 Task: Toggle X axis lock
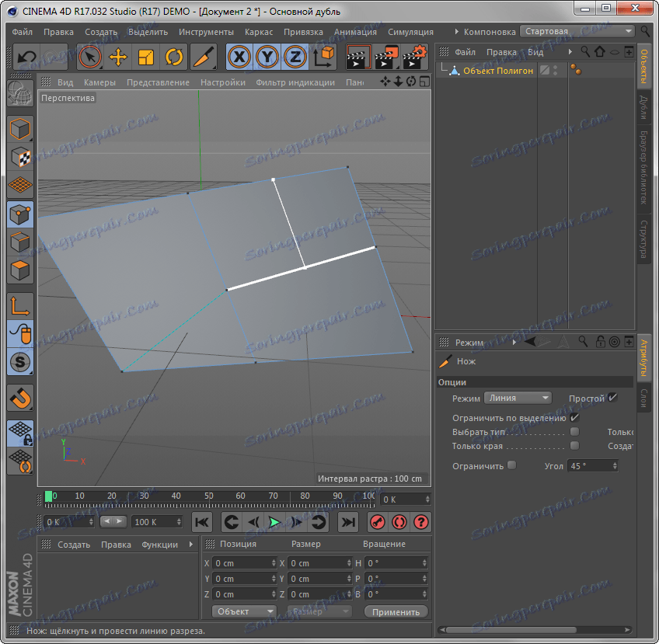click(239, 57)
